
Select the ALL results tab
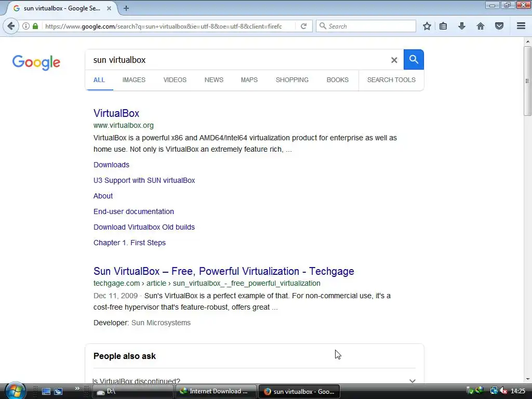click(x=99, y=80)
